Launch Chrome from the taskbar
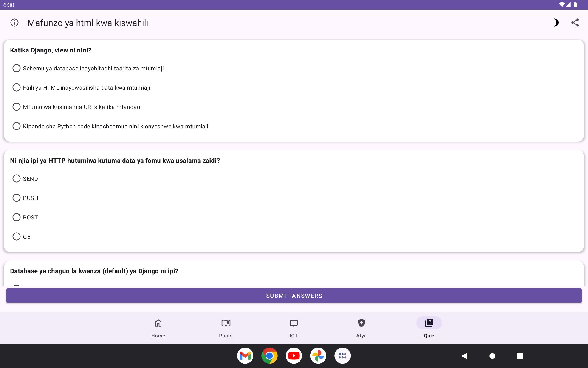This screenshot has height=368, width=588. click(x=269, y=356)
